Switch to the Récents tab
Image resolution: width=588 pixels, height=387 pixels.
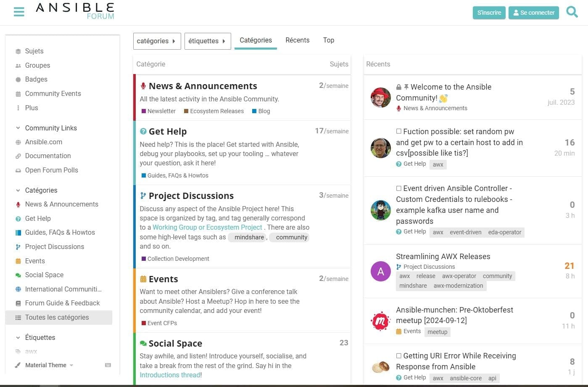(x=297, y=40)
